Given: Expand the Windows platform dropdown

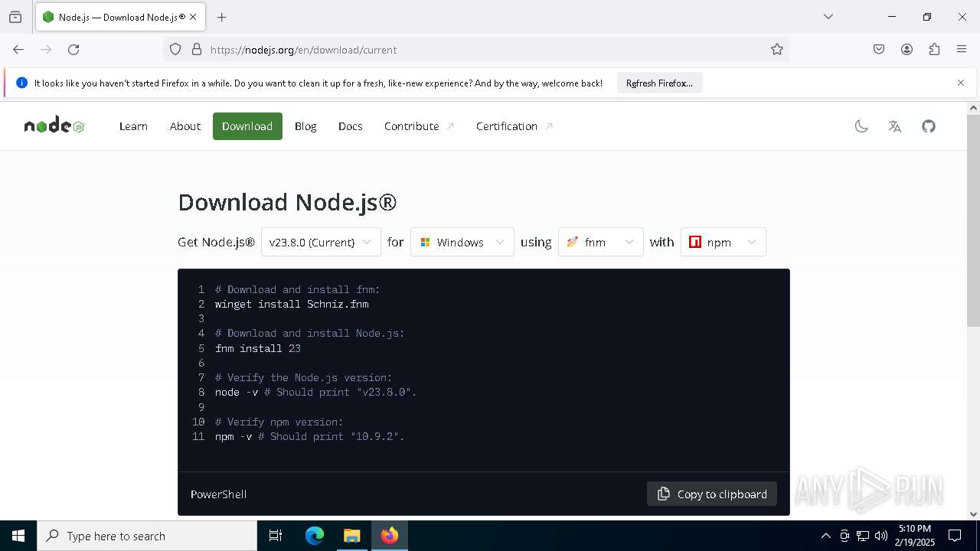Looking at the screenshot, I should click(462, 242).
